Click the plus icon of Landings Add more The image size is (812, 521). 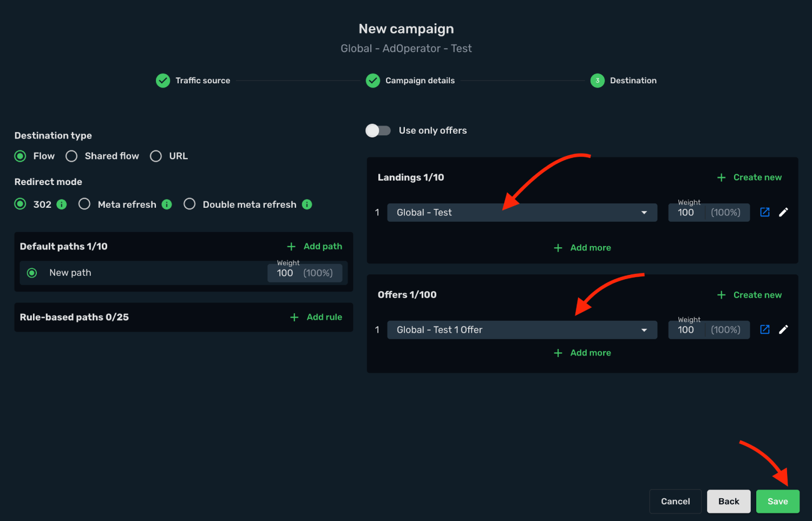[x=558, y=248]
